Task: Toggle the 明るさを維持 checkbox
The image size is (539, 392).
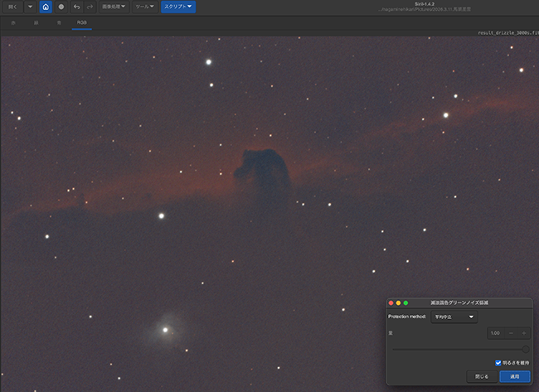Action: point(498,362)
